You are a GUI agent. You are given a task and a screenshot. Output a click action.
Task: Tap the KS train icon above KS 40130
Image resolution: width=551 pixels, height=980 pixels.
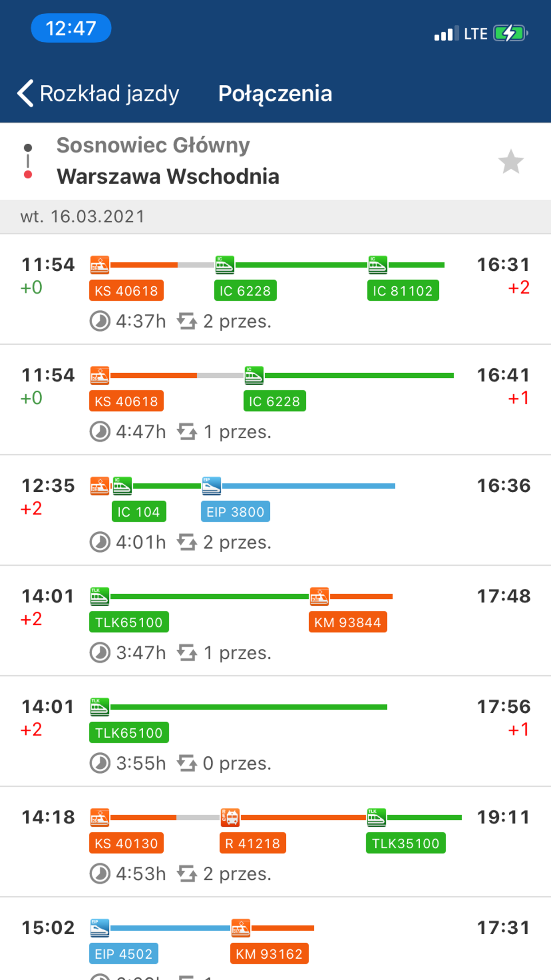(100, 817)
